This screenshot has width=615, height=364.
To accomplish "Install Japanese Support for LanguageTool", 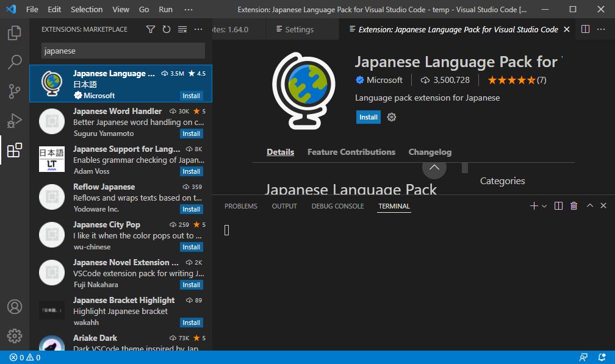I will tap(191, 171).
